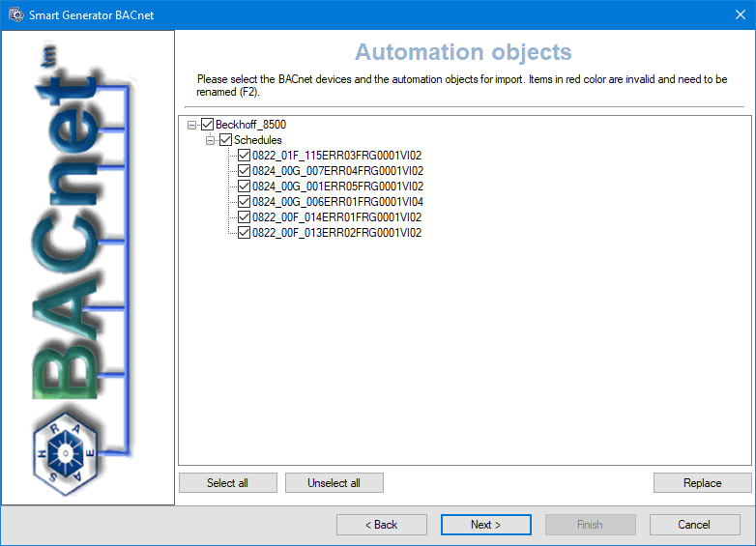This screenshot has height=546, width=756.
Task: Uncheck the Beckhoff_8500 device checkbox
Action: tap(208, 125)
